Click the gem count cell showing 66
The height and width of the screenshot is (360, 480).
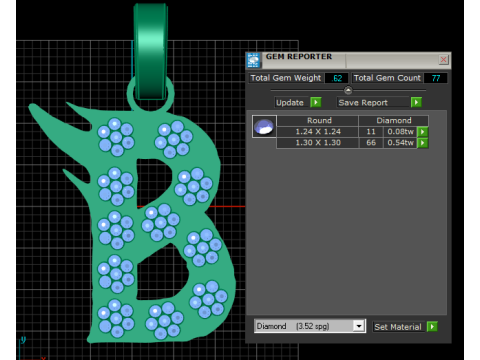(371, 143)
